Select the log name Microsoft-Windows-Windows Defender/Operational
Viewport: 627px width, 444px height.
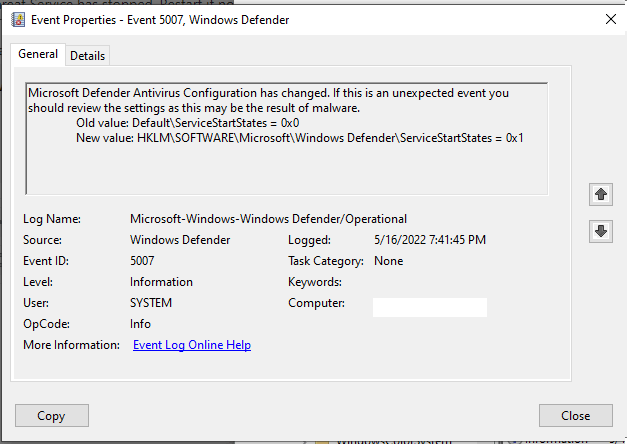tap(268, 219)
